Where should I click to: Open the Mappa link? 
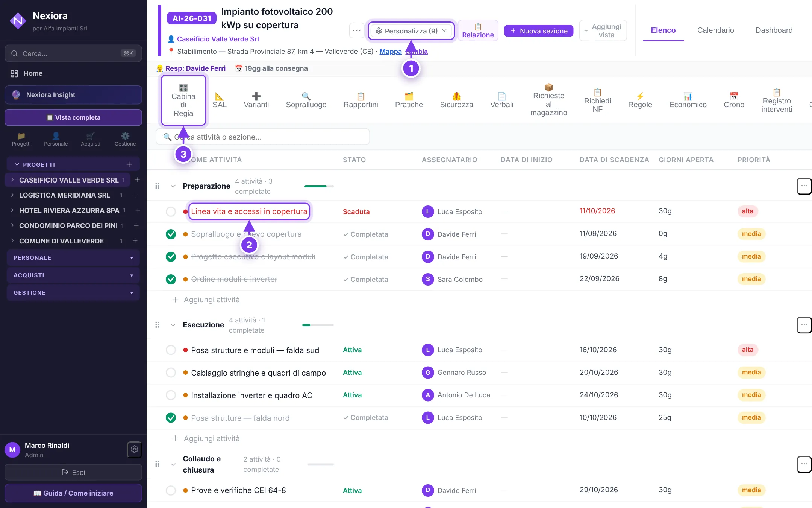point(391,52)
